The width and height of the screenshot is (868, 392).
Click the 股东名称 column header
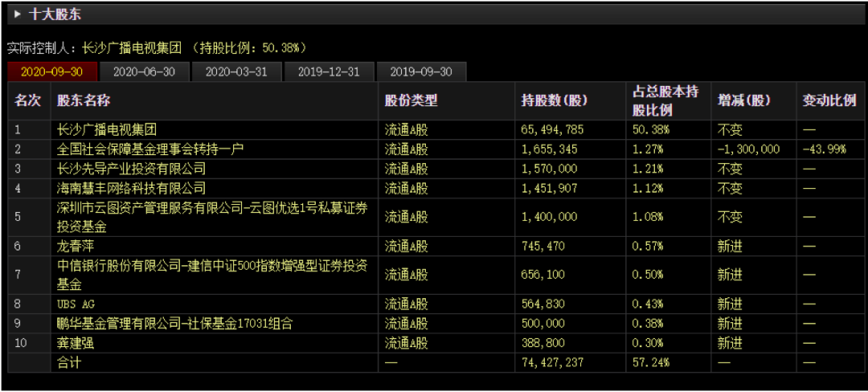point(84,100)
